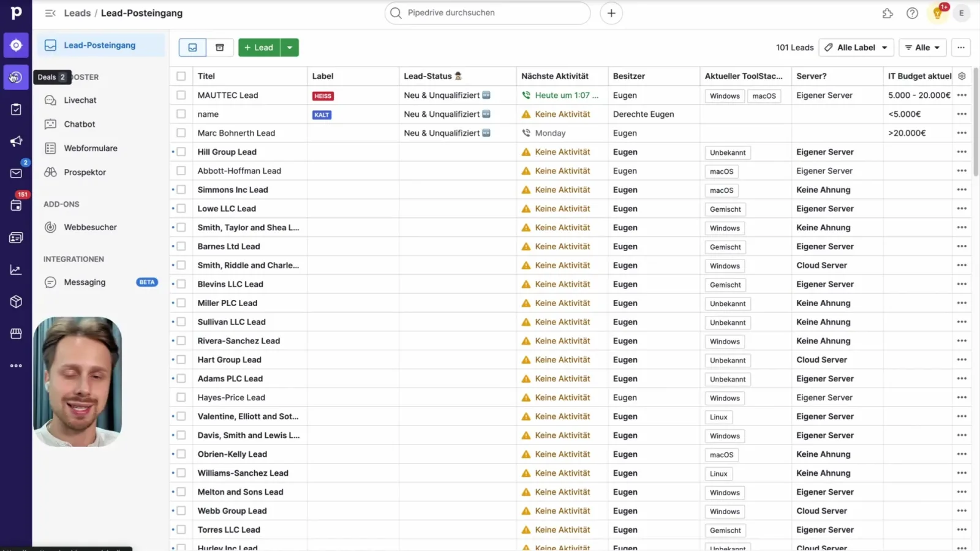Sort by Titel column header
The image size is (980, 551).
[206, 76]
